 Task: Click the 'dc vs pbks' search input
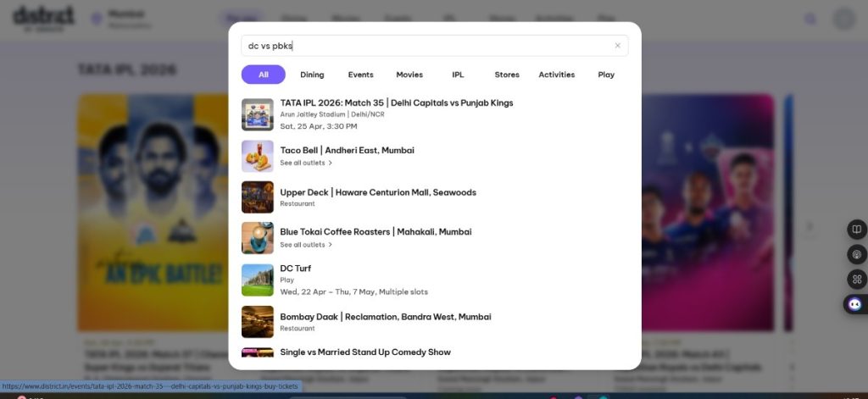[435, 46]
